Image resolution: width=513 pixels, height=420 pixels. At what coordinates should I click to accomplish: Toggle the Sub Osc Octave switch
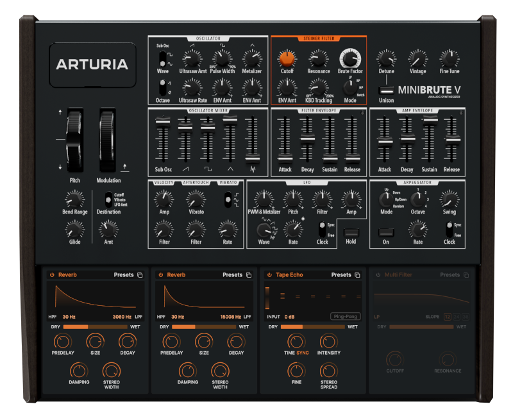pyautogui.click(x=163, y=87)
